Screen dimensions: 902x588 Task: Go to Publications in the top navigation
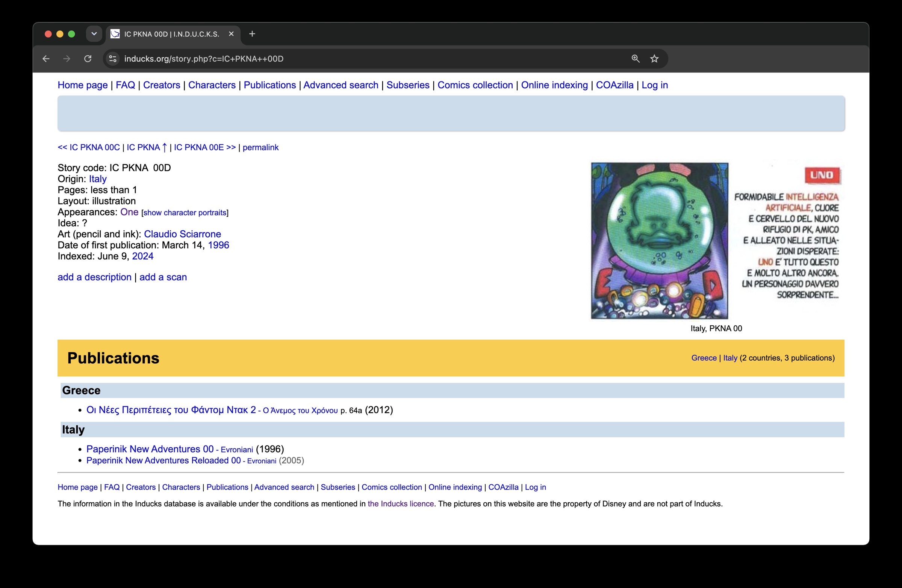269,85
